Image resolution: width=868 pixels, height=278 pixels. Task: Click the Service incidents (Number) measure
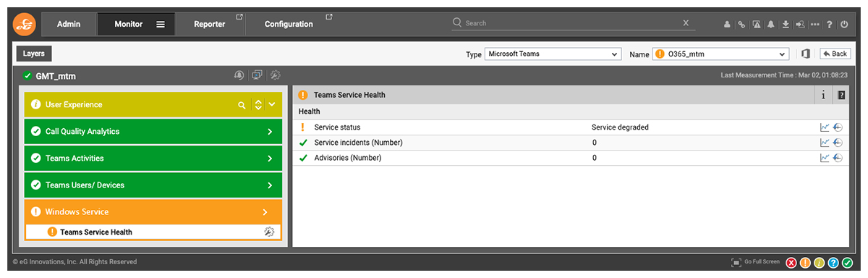358,143
